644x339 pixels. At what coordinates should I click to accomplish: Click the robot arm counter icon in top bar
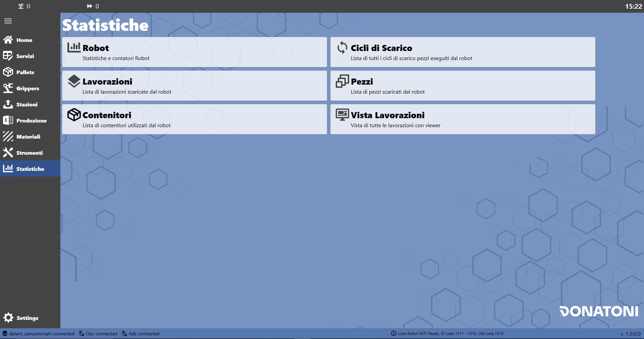click(21, 6)
